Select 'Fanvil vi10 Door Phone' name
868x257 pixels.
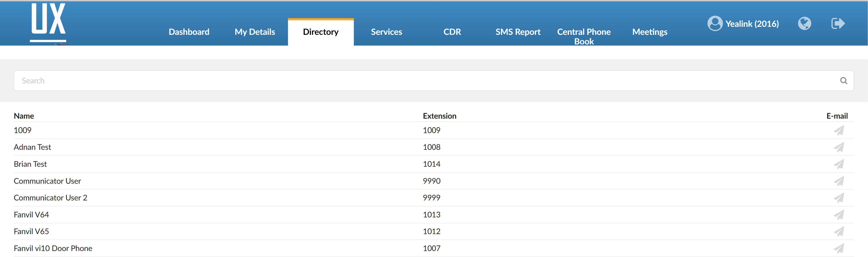(53, 248)
